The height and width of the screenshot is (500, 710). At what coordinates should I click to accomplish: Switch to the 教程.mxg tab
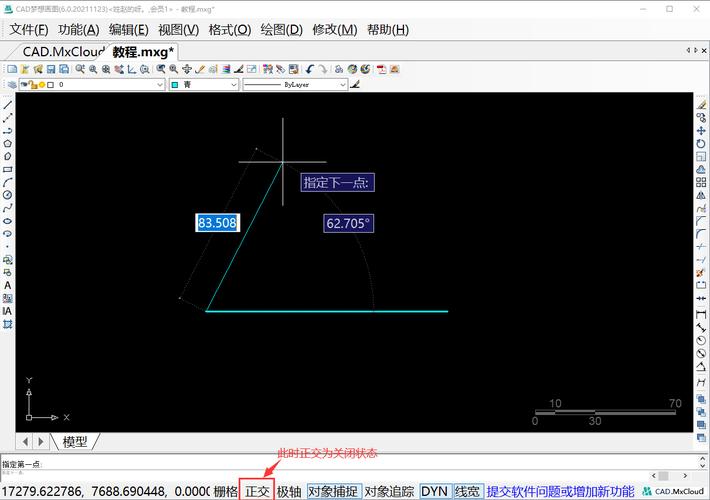143,52
